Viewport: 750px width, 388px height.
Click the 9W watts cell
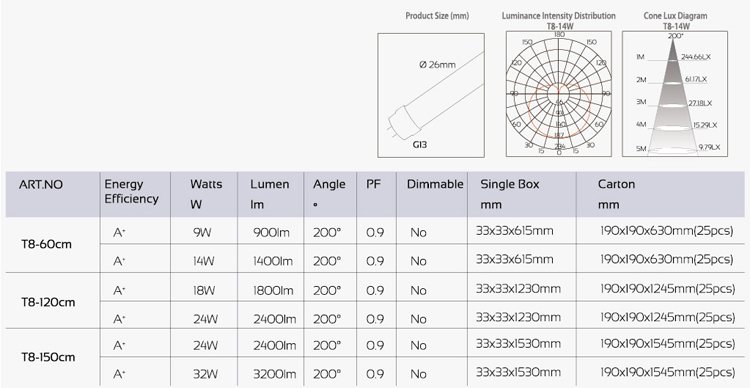[204, 233]
